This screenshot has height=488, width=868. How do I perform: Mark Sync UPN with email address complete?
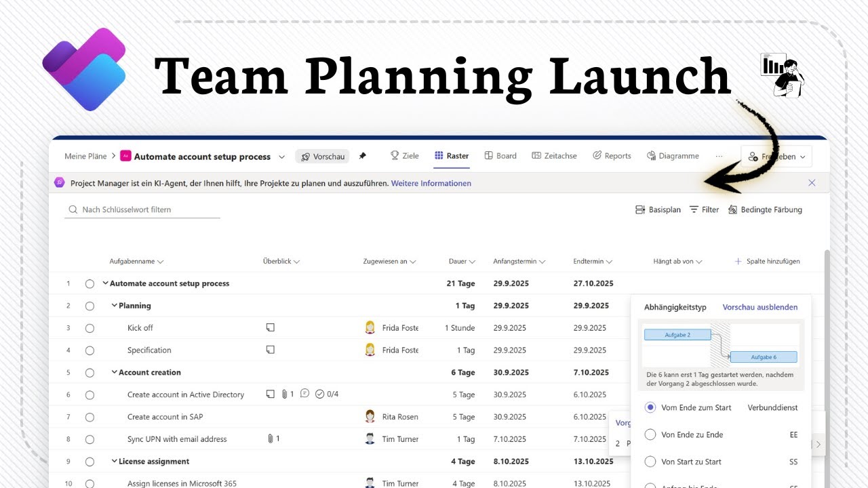[90, 439]
